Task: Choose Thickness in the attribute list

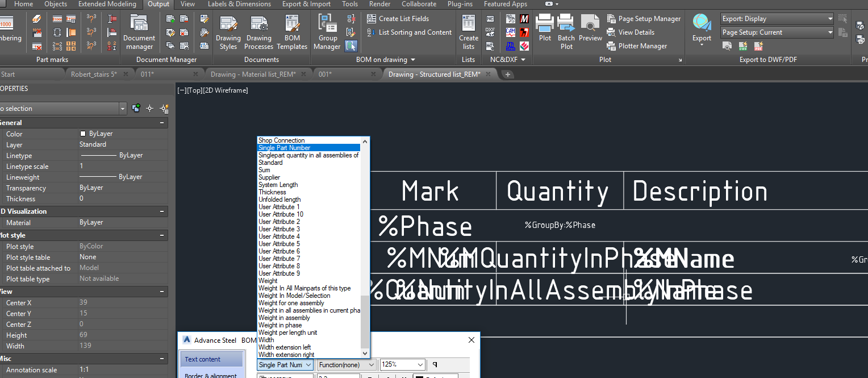Action: coord(272,192)
